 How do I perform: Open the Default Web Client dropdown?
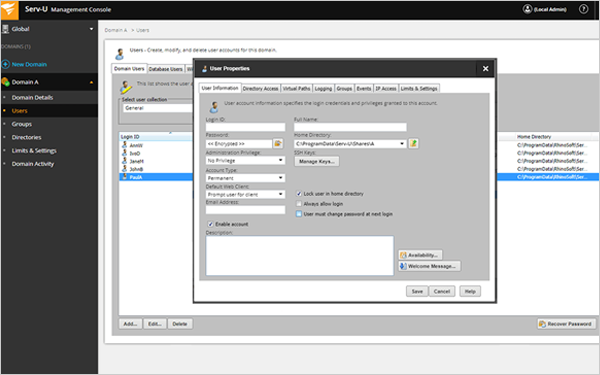[245, 194]
